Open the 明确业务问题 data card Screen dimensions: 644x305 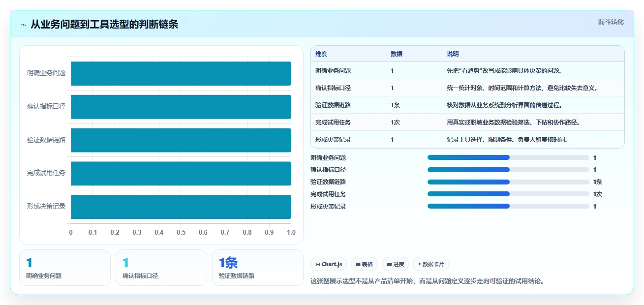65,268
